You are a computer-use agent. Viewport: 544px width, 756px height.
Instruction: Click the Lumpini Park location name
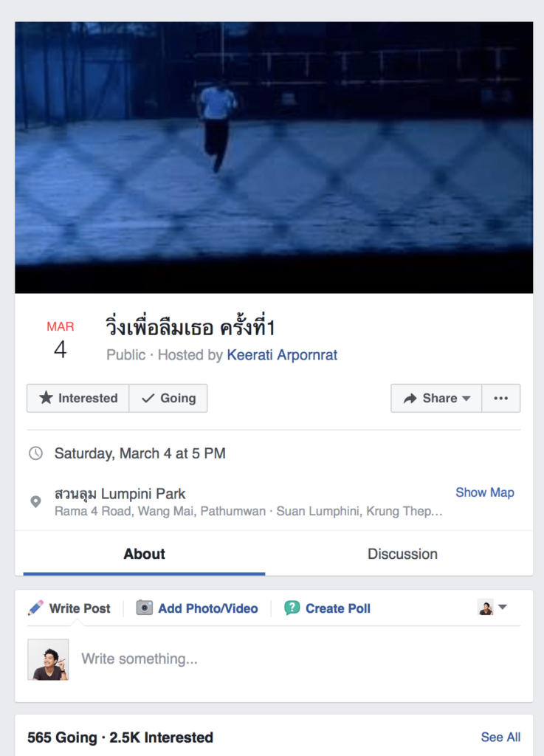click(x=120, y=494)
